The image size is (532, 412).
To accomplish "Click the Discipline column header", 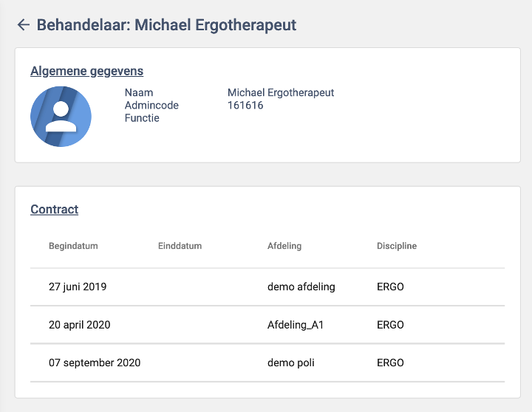I will point(397,246).
